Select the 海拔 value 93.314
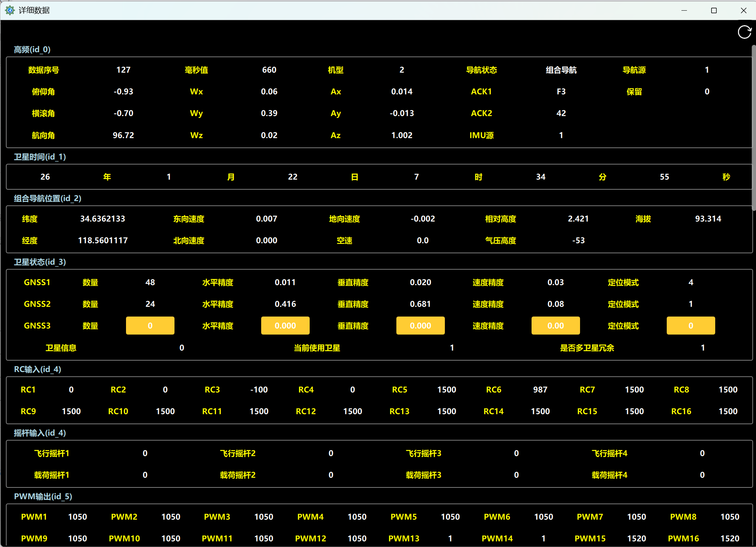Screen dimensions: 756x547 (708, 219)
